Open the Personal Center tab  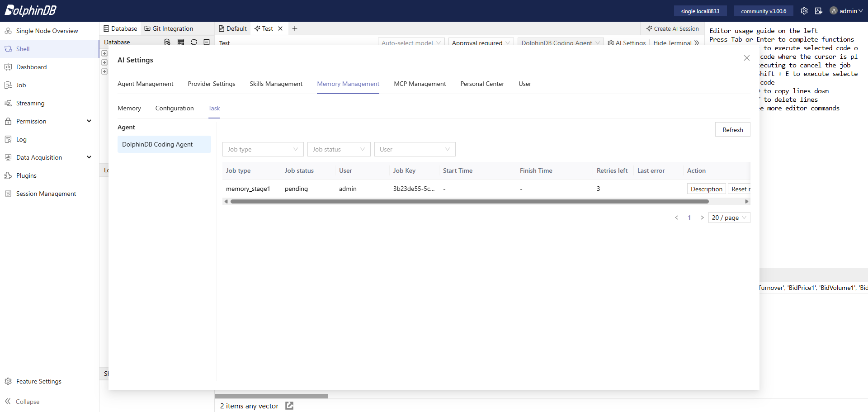(482, 84)
